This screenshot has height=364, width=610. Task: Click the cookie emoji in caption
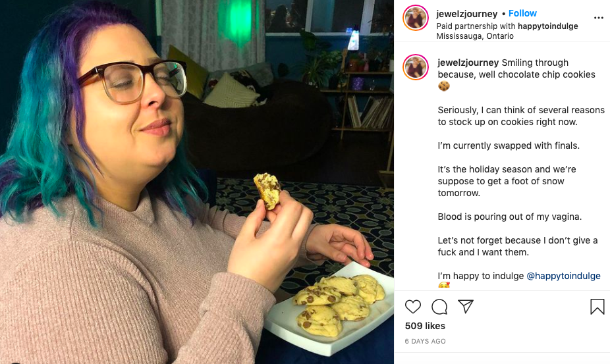(x=444, y=86)
